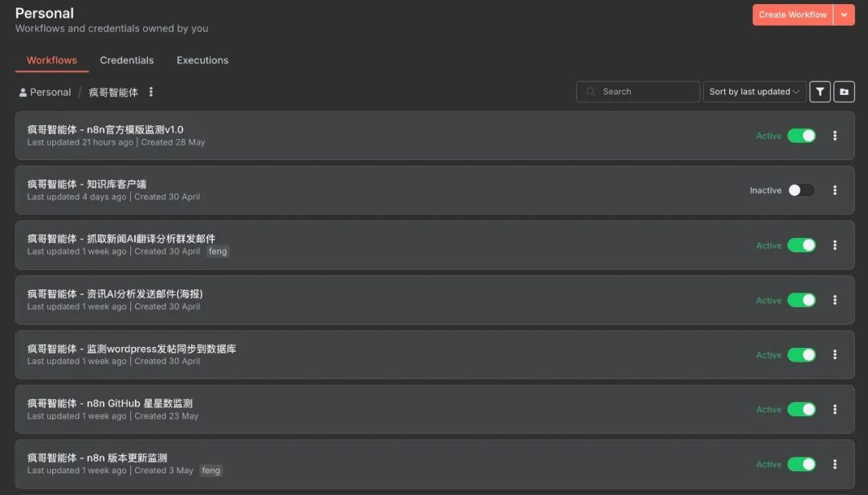Open more options for 监测wordpress发帖同步到数据库 workflow
868x495 pixels.
click(835, 355)
